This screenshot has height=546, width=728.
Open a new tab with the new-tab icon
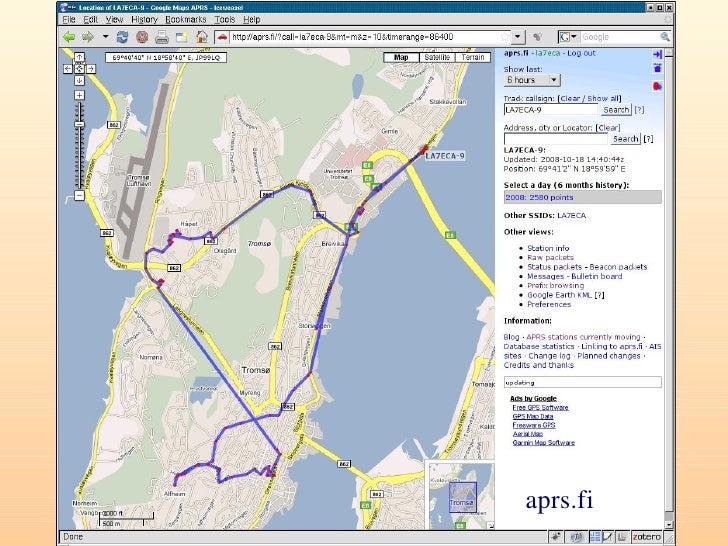pyautogui.click(x=182, y=37)
